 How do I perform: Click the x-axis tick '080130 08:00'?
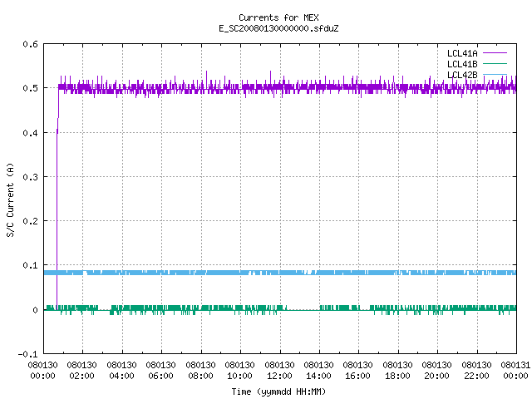point(200,371)
